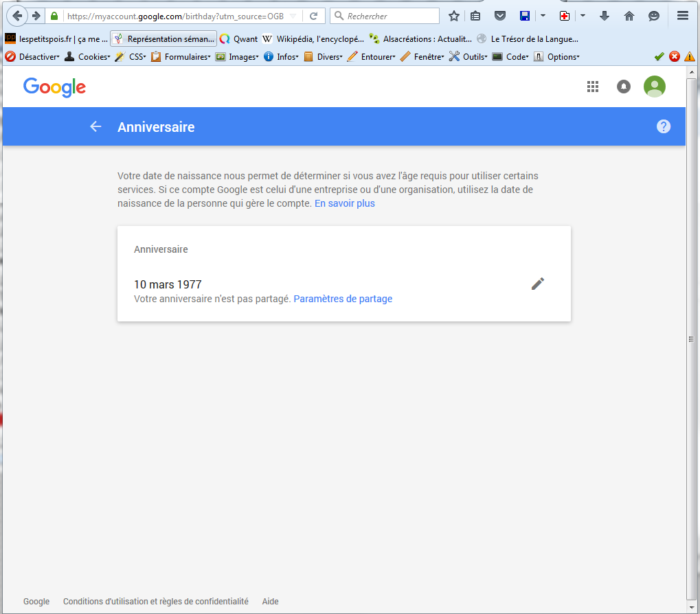Open the Entourer developer menu
The width and height of the screenshot is (700, 614).
(x=372, y=57)
